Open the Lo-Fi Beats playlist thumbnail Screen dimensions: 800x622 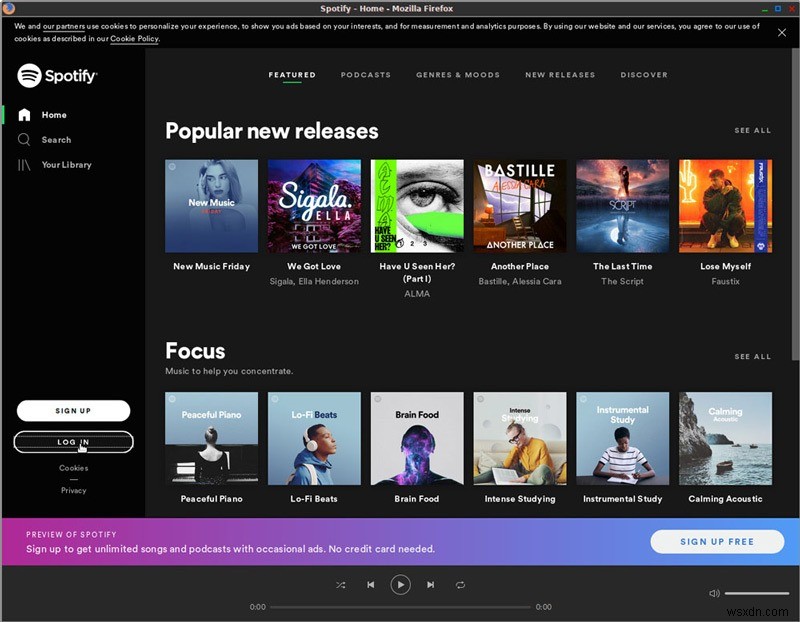pyautogui.click(x=314, y=437)
